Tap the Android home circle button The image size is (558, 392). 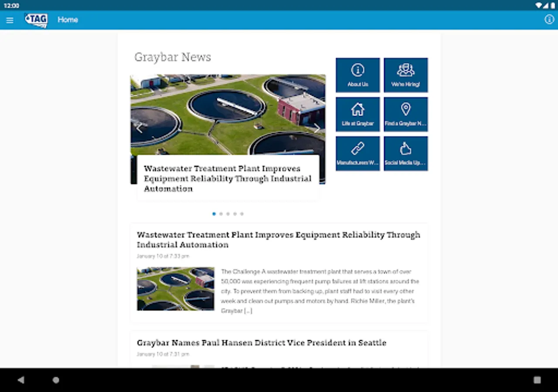coord(56,380)
